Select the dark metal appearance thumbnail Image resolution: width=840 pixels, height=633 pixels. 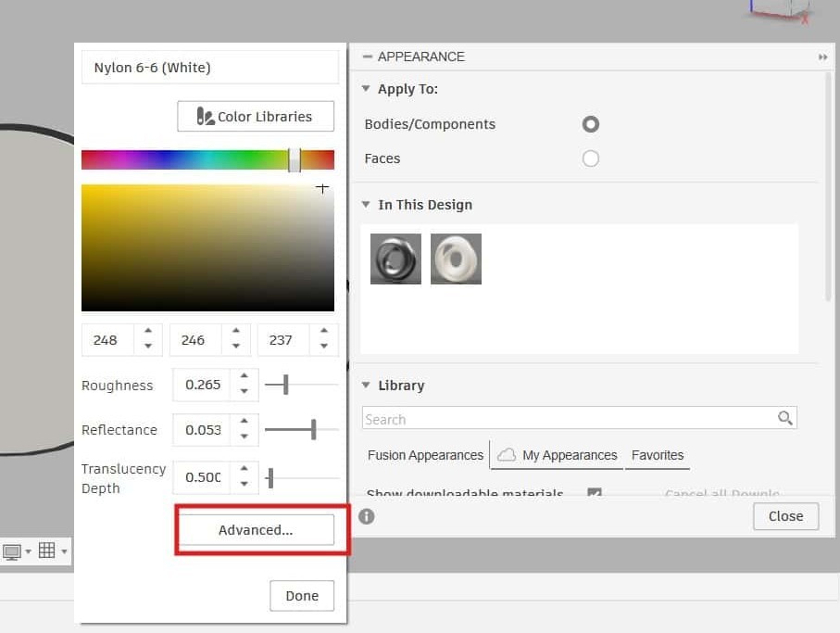click(x=395, y=259)
